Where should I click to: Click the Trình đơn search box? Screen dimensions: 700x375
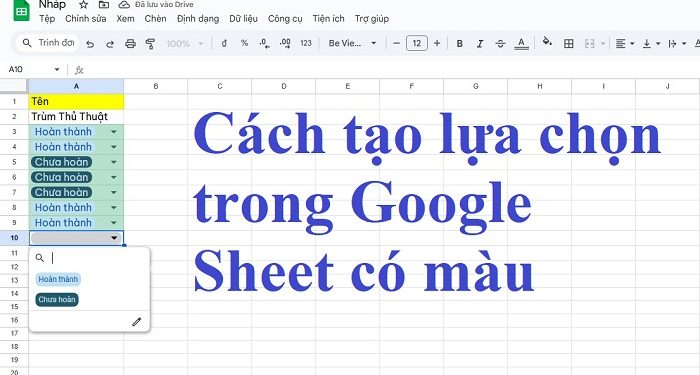(x=47, y=43)
